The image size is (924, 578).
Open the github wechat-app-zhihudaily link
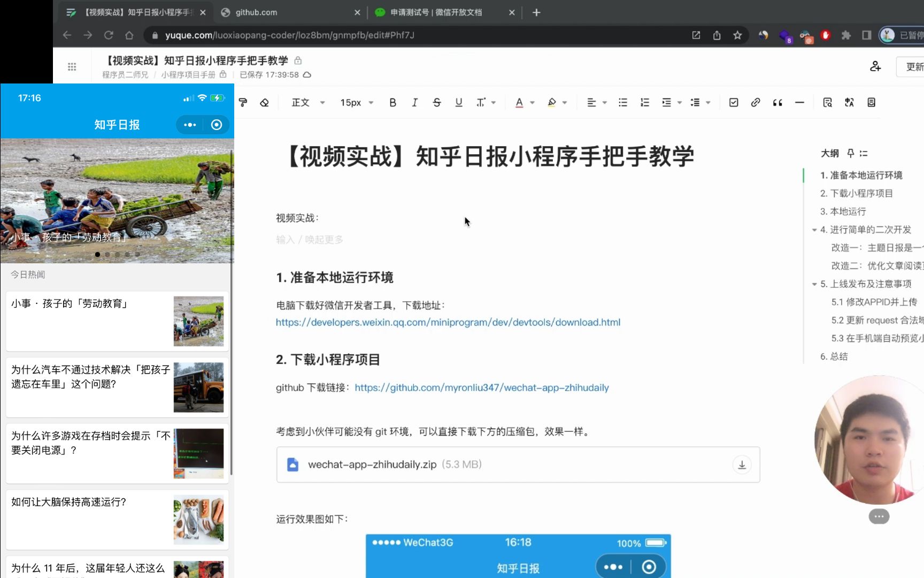coord(482,387)
